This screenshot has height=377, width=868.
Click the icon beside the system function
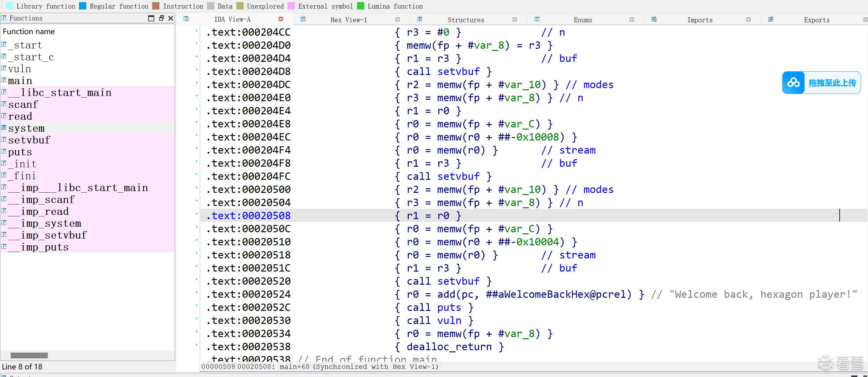click(x=4, y=127)
